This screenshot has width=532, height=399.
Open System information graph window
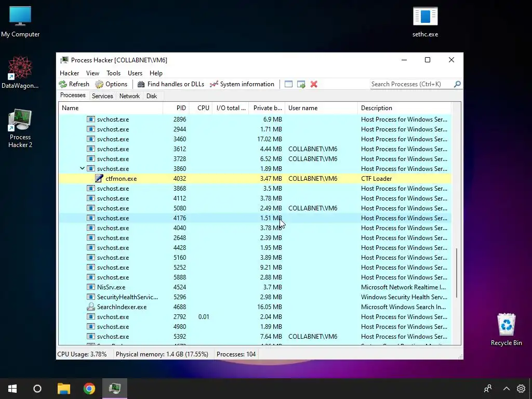coord(242,84)
